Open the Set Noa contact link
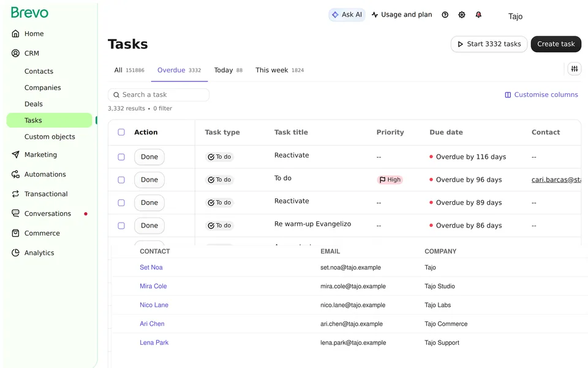The width and height of the screenshot is (588, 368). (151, 267)
